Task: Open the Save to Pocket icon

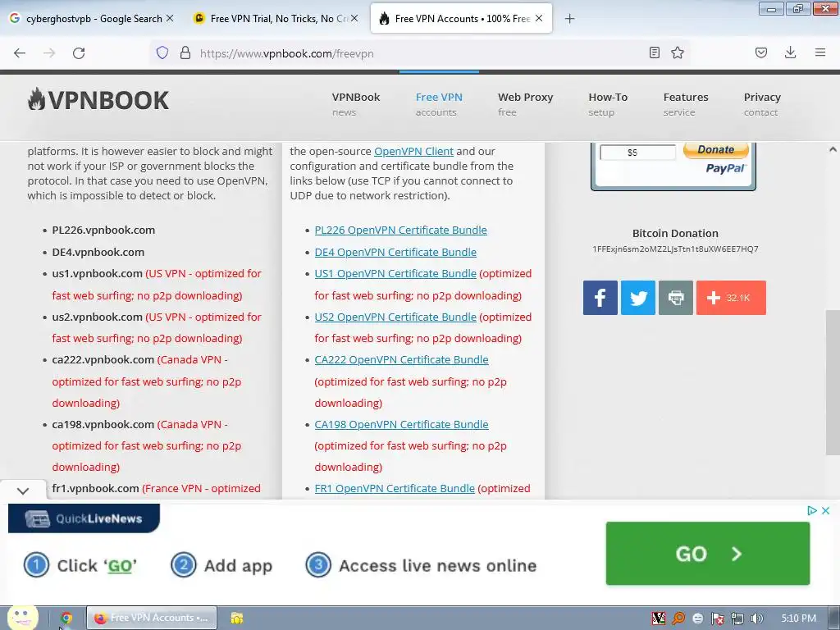Action: pos(760,52)
